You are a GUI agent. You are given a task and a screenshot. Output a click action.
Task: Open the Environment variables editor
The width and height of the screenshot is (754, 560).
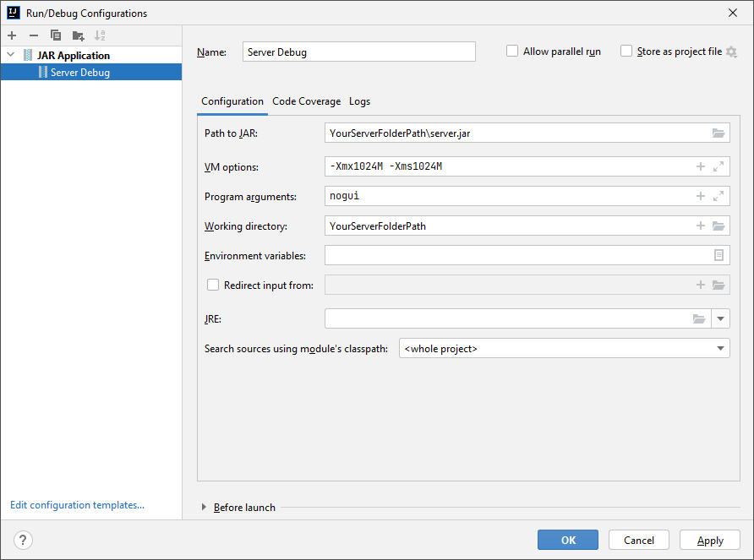point(719,255)
